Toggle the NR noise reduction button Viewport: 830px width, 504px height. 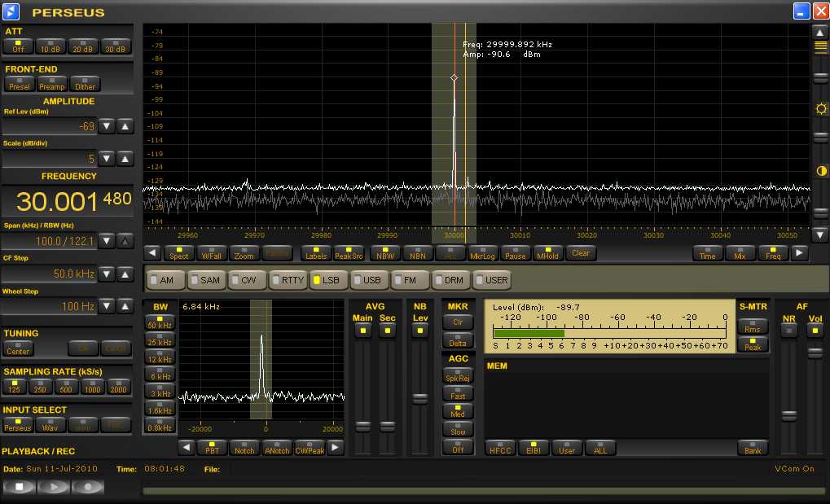[788, 330]
